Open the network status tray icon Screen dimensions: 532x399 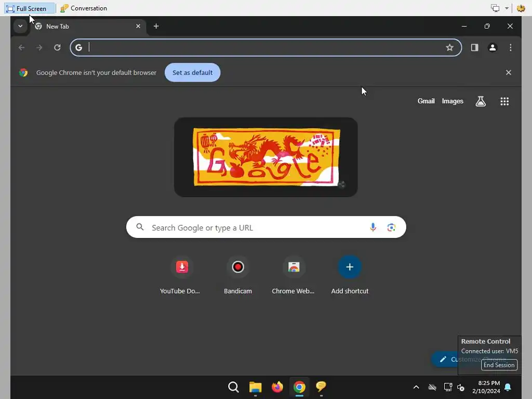(x=448, y=387)
